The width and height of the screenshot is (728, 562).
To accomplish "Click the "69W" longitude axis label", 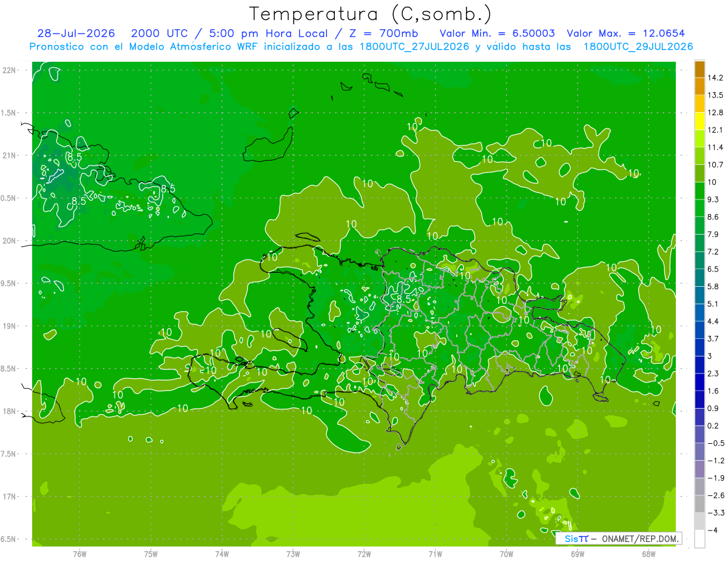I will tap(578, 554).
